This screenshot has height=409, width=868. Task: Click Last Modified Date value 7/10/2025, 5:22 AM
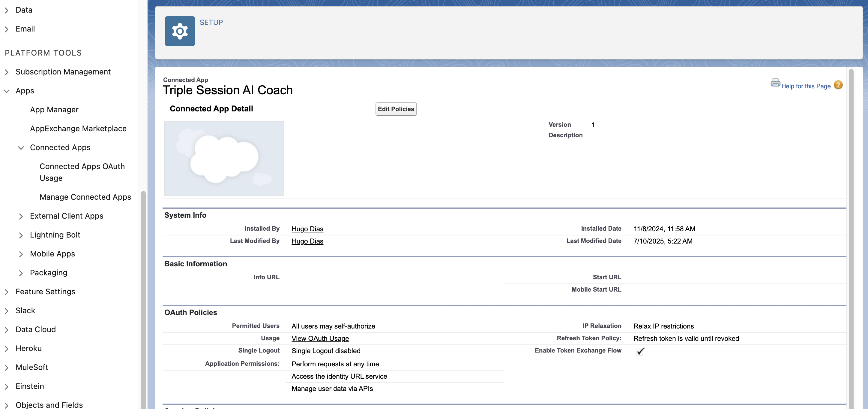click(663, 241)
